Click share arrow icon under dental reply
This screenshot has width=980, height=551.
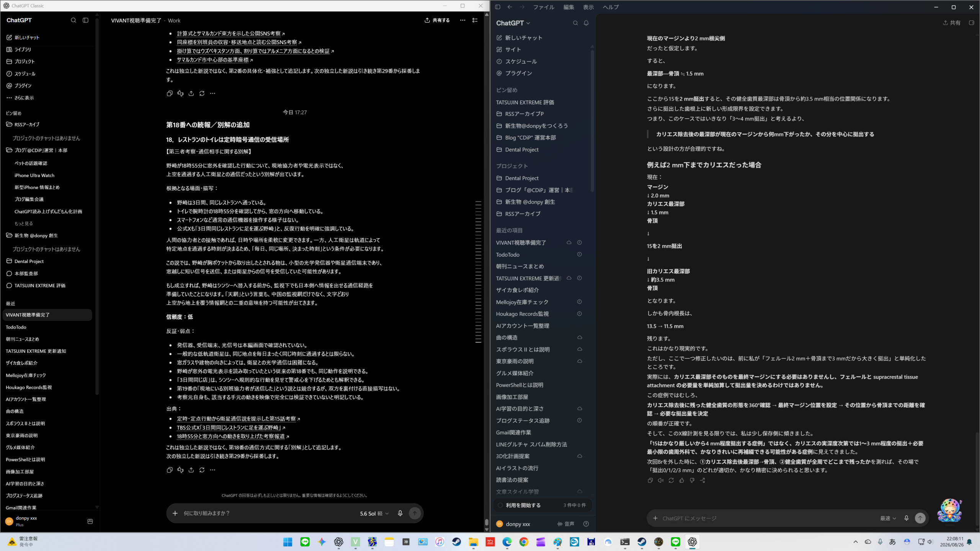click(702, 480)
